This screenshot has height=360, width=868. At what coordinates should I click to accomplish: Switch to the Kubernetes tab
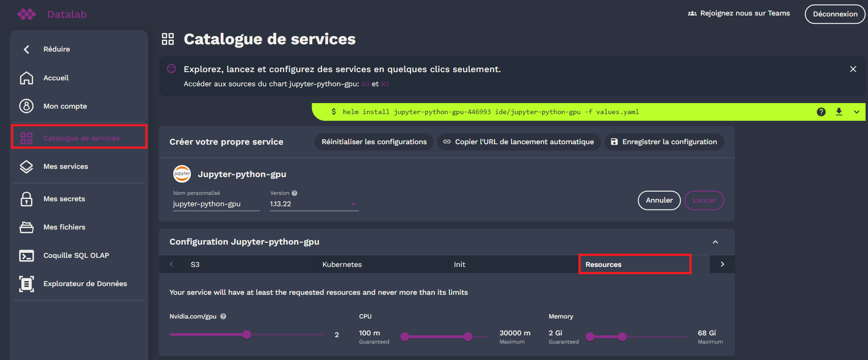[x=342, y=265]
